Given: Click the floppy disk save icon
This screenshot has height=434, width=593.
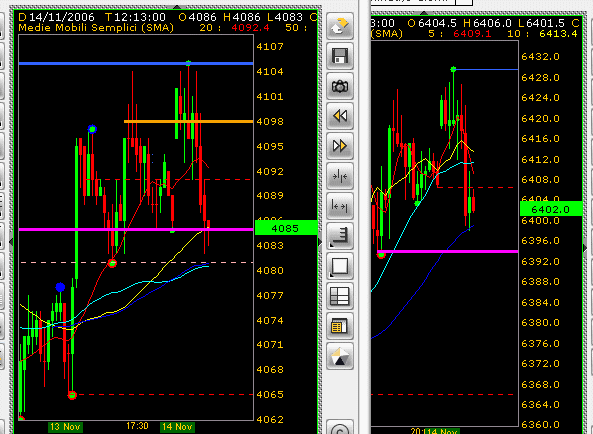Looking at the screenshot, I should [x=340, y=56].
